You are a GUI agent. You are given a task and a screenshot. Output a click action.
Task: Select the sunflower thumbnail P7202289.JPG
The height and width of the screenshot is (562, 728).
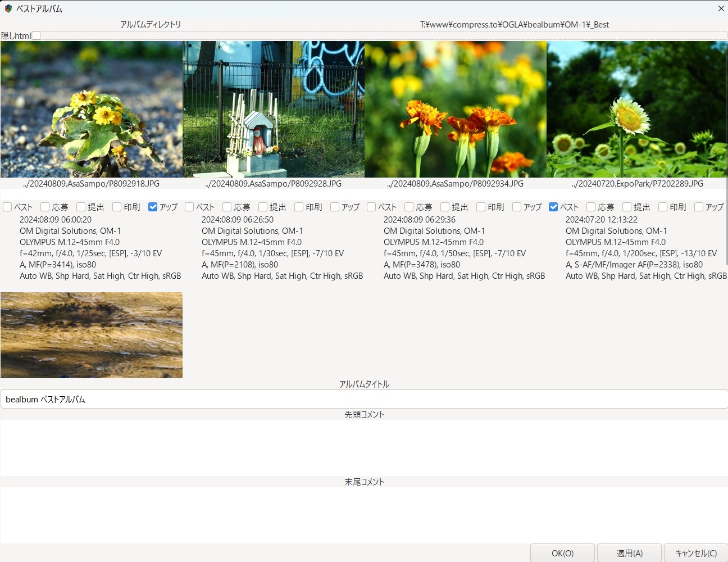pos(637,109)
